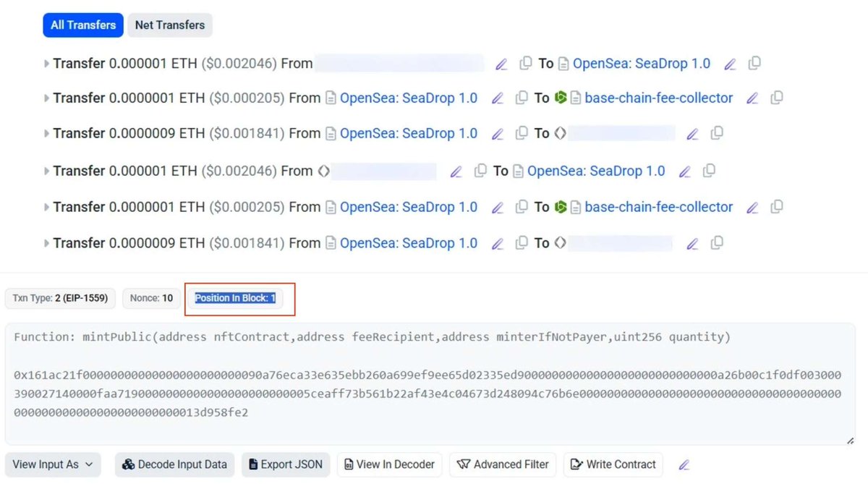Copy recipient address in third transfer row
This screenshot has width=868, height=484.
pos(717,133)
